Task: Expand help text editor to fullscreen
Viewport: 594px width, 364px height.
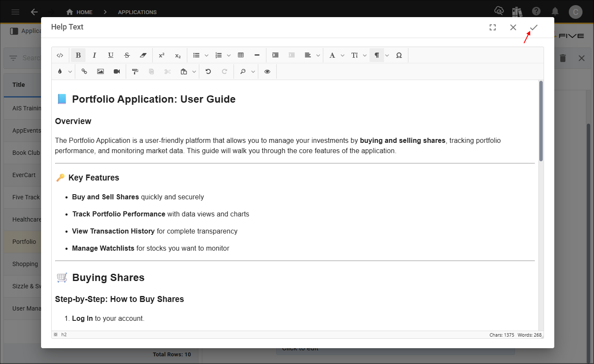Action: [493, 27]
